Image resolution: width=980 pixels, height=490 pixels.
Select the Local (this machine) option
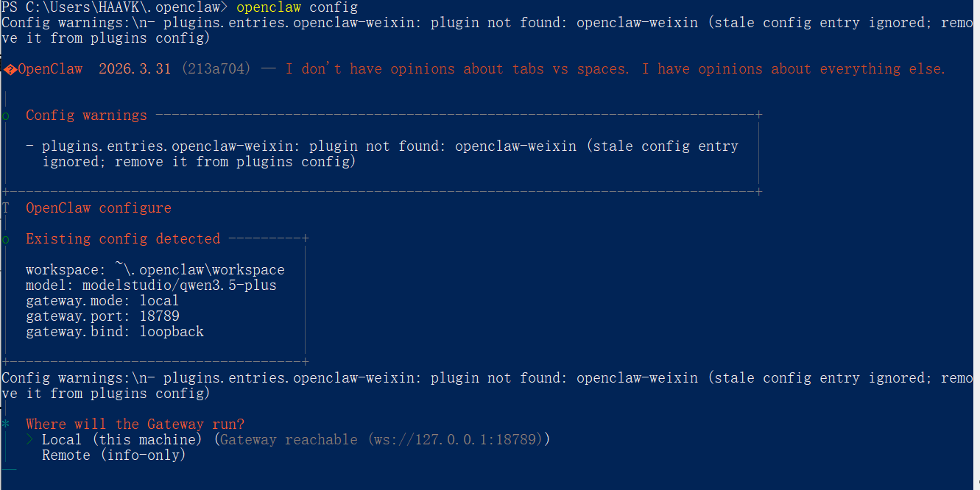point(121,440)
